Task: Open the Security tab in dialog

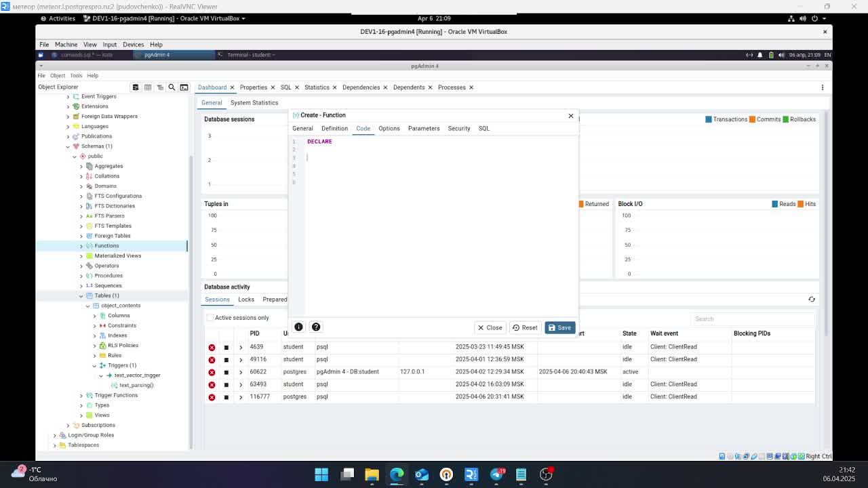Action: [x=459, y=128]
